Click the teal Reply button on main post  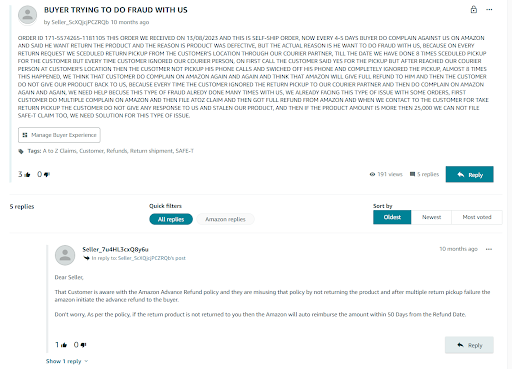coord(469,174)
